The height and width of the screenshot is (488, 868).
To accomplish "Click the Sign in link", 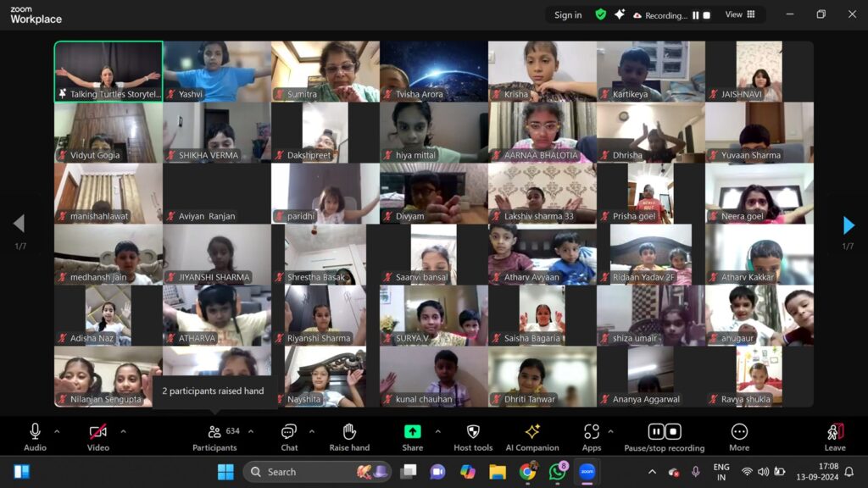I will pos(568,14).
